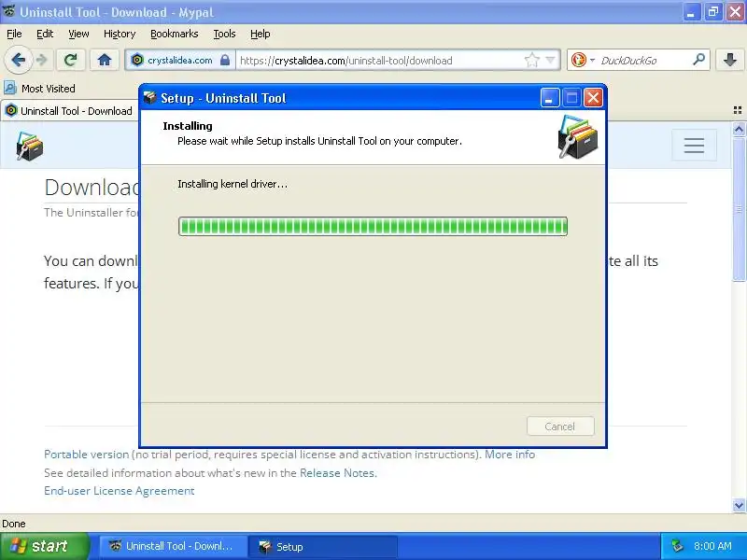Click the Uninstall Tool toolbox icon in the Setup dialog
This screenshot has width=747, height=560.
pyautogui.click(x=578, y=137)
